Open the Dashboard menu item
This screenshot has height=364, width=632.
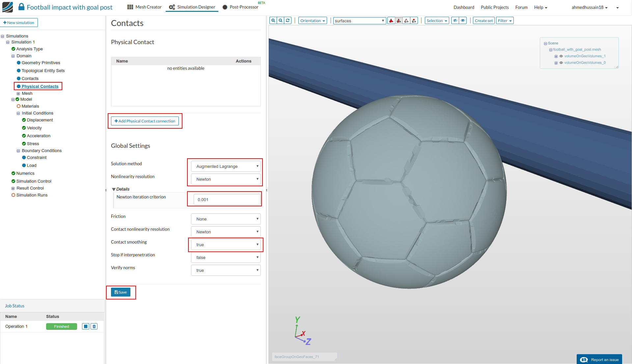coord(464,7)
